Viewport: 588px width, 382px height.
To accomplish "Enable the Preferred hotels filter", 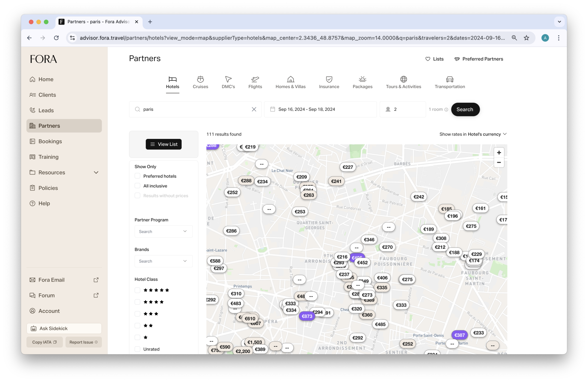I will coord(137,176).
